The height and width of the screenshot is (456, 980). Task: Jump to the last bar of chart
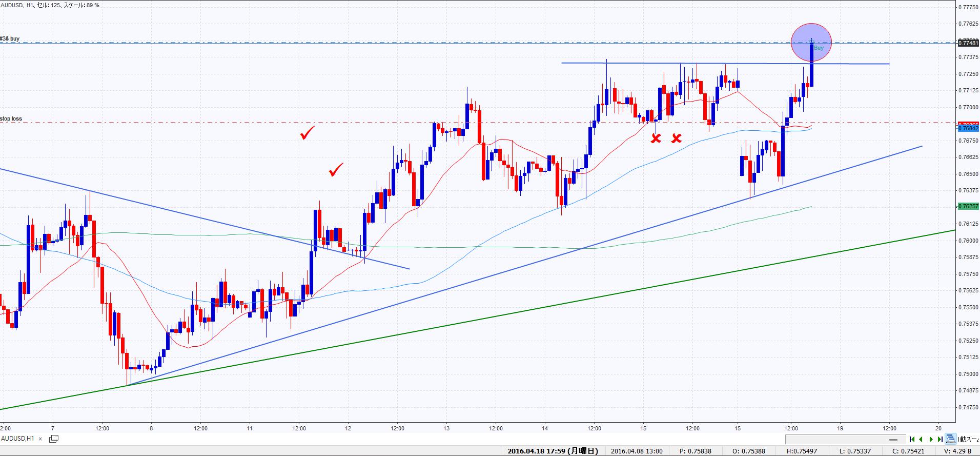pyautogui.click(x=940, y=439)
